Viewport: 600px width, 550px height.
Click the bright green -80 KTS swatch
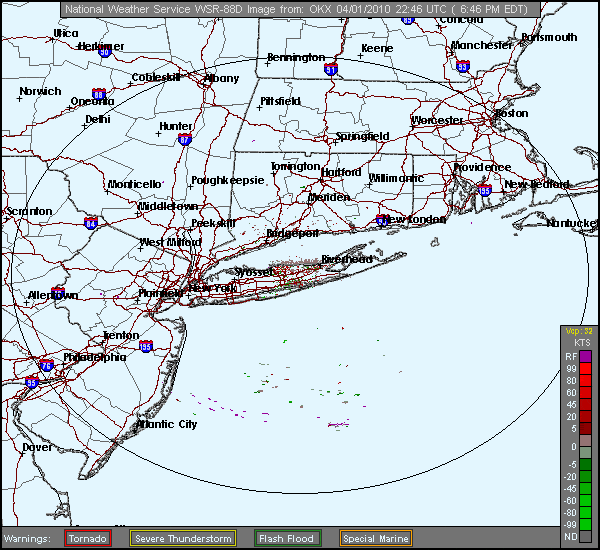585,512
